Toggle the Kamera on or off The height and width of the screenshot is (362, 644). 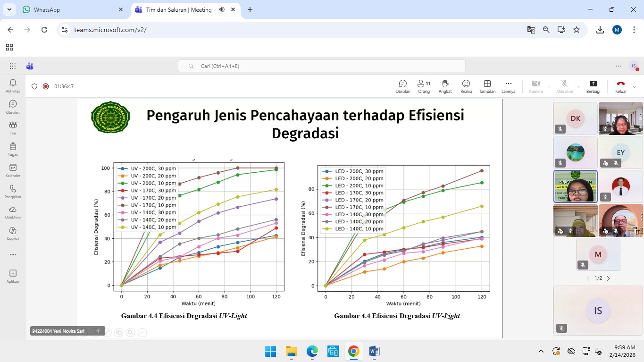coord(535,86)
